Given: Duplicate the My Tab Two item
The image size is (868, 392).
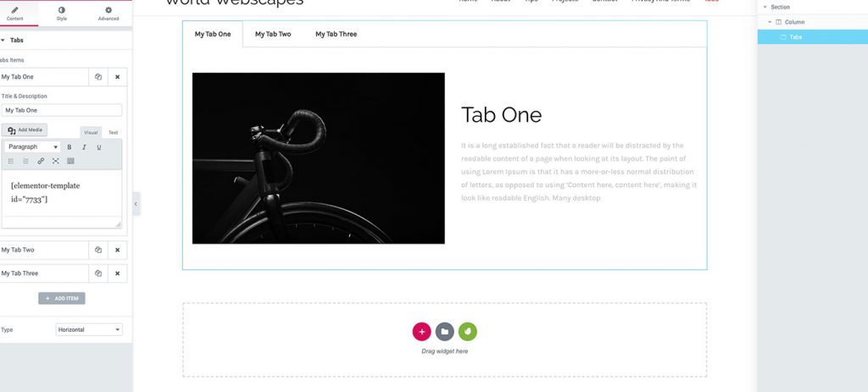Looking at the screenshot, I should (x=98, y=250).
